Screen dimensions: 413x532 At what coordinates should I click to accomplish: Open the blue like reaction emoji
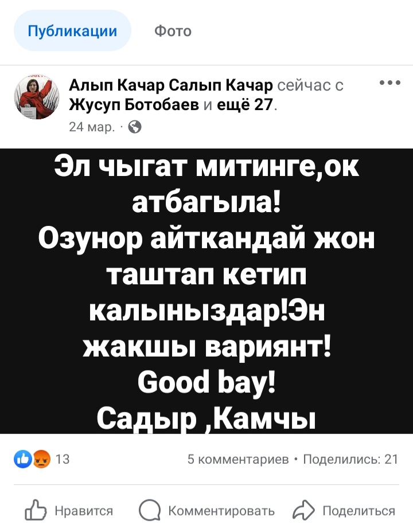click(x=23, y=459)
